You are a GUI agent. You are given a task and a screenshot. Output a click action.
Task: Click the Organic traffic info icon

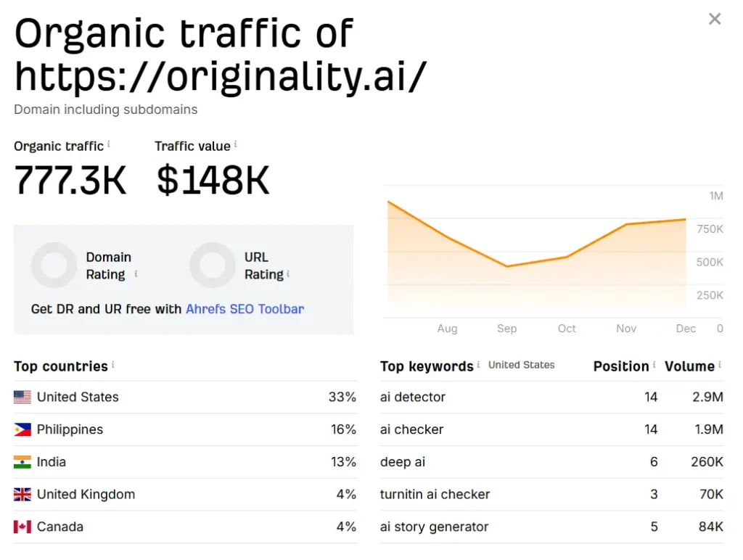point(109,145)
